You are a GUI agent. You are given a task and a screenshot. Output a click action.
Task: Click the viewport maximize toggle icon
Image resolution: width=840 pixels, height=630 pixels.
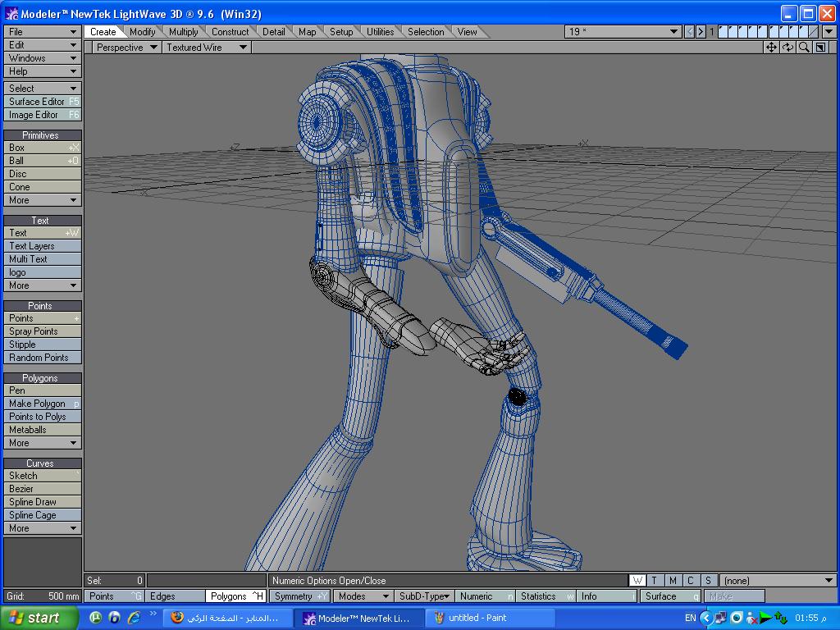820,47
